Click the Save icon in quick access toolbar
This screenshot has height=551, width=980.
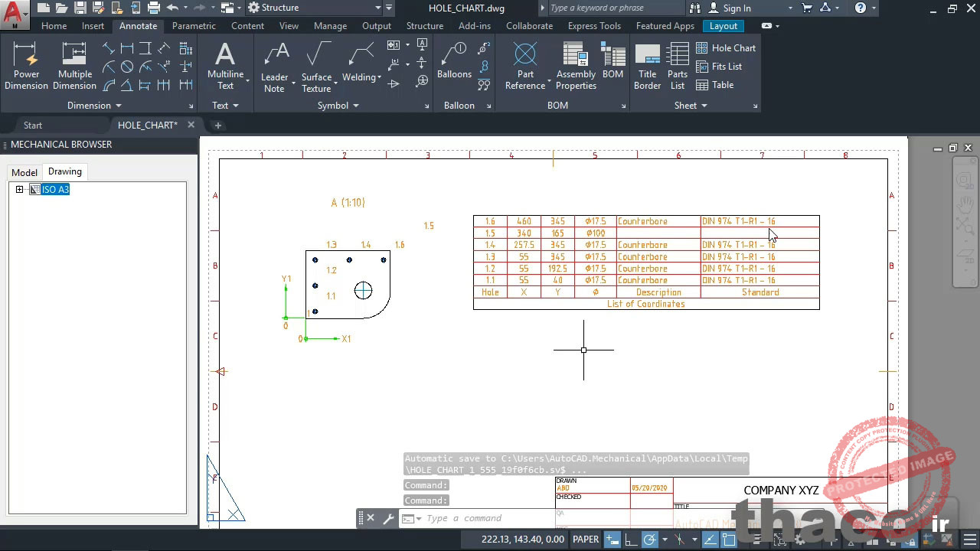(x=80, y=8)
